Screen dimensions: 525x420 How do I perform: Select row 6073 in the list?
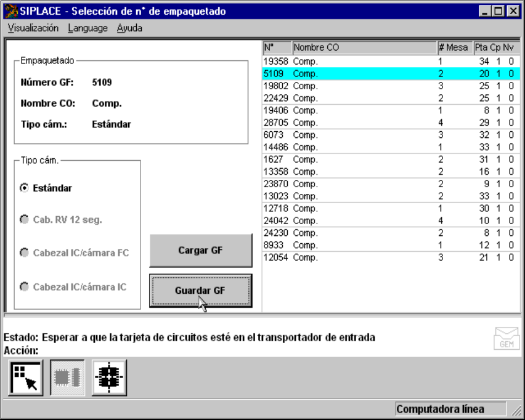click(x=391, y=135)
